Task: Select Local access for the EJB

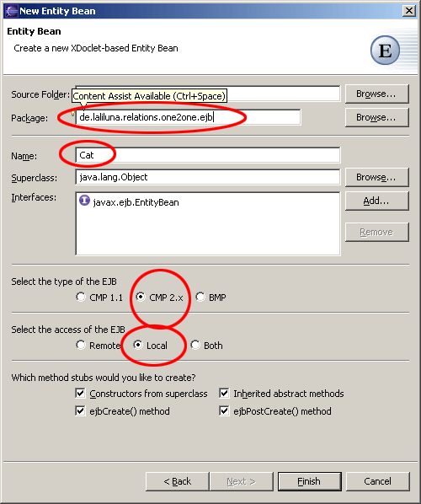Action: pyautogui.click(x=138, y=345)
